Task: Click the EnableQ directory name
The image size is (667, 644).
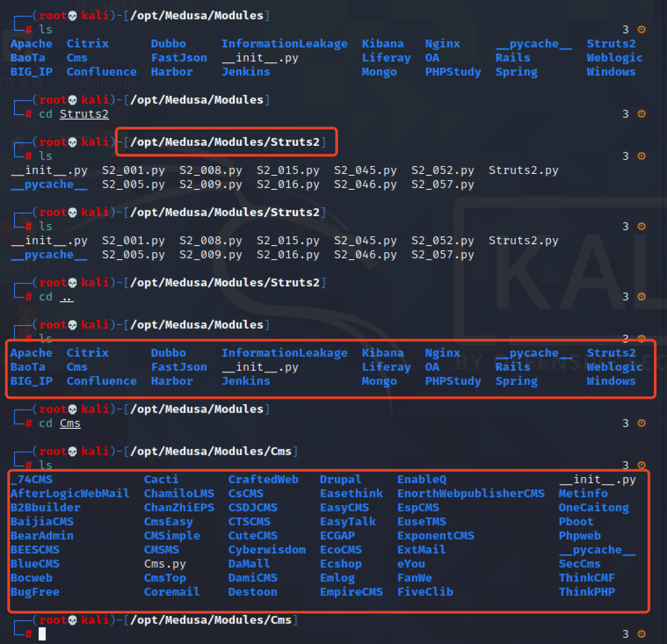Action: [422, 480]
